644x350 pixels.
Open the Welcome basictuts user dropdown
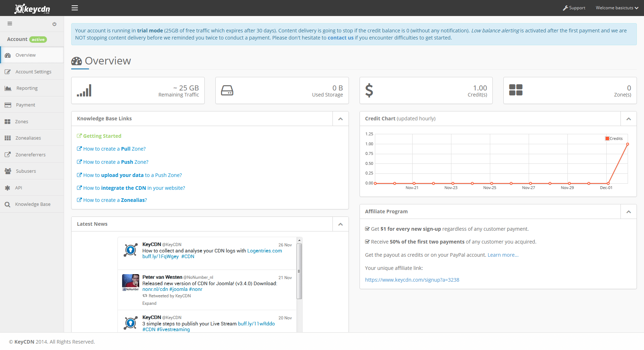point(617,8)
